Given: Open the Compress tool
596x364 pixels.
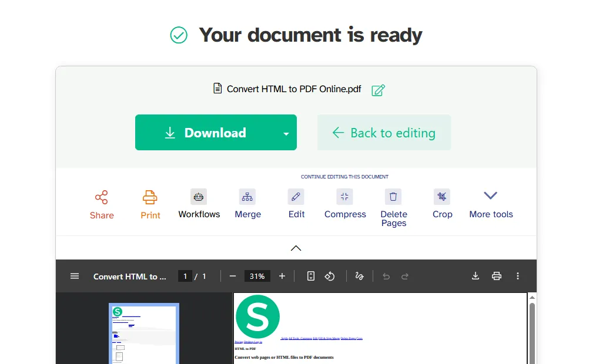Looking at the screenshot, I should (345, 204).
